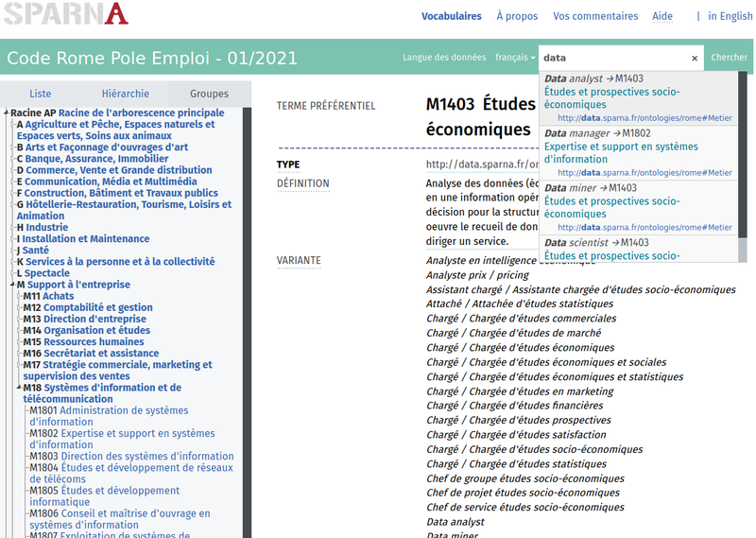
Task: Open K Services à la personne
Action: point(115,262)
